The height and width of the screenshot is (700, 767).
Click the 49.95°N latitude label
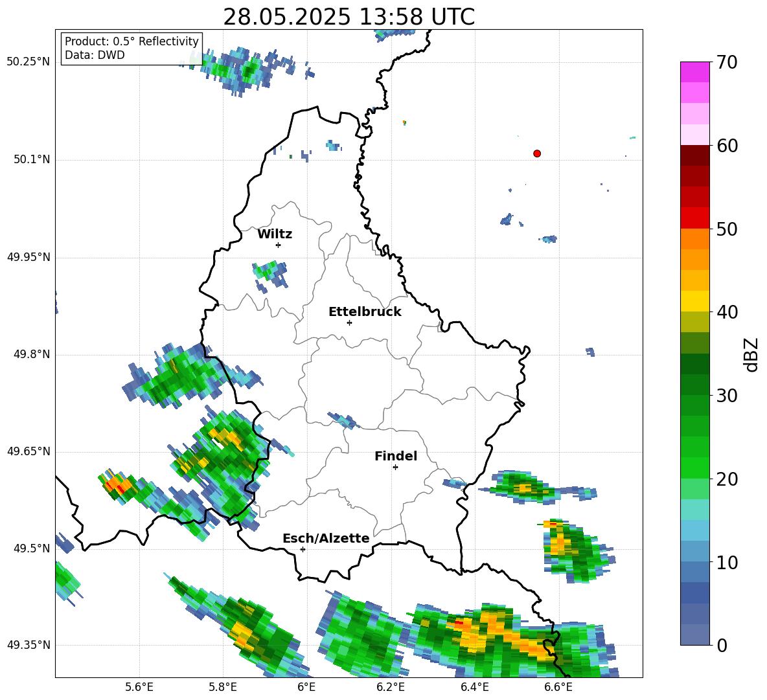[x=29, y=257]
